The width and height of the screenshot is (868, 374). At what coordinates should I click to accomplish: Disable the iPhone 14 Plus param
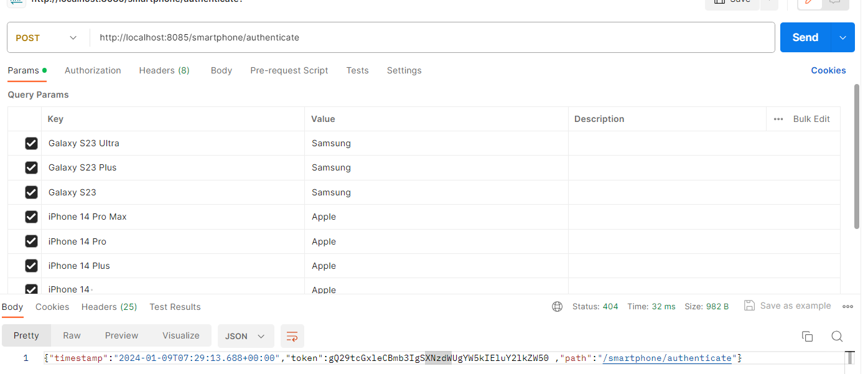(x=31, y=266)
